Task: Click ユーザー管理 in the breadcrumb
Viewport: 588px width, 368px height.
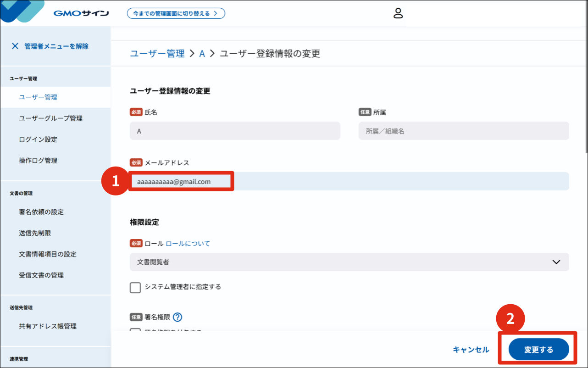Action: (x=157, y=54)
